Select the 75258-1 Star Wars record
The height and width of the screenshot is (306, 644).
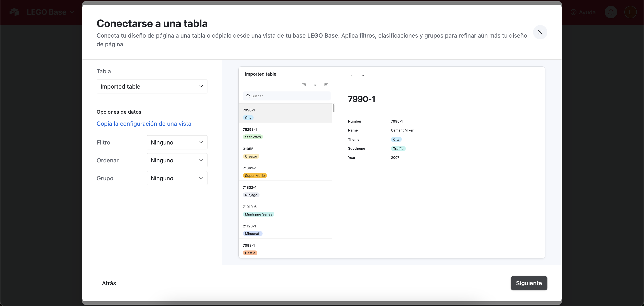(x=285, y=133)
